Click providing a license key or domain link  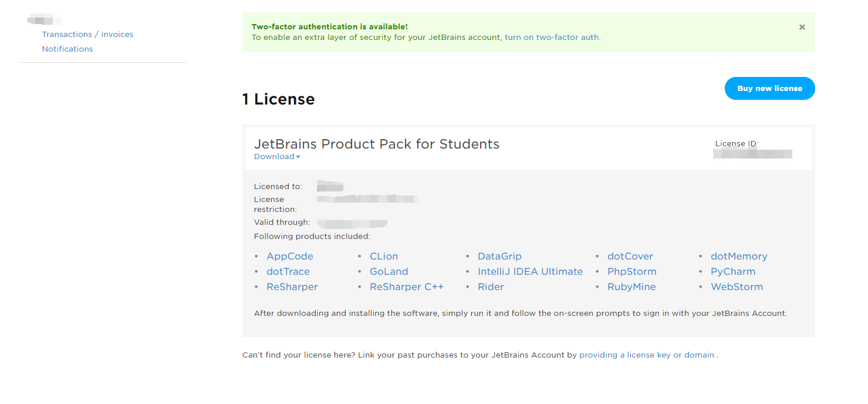click(x=647, y=355)
